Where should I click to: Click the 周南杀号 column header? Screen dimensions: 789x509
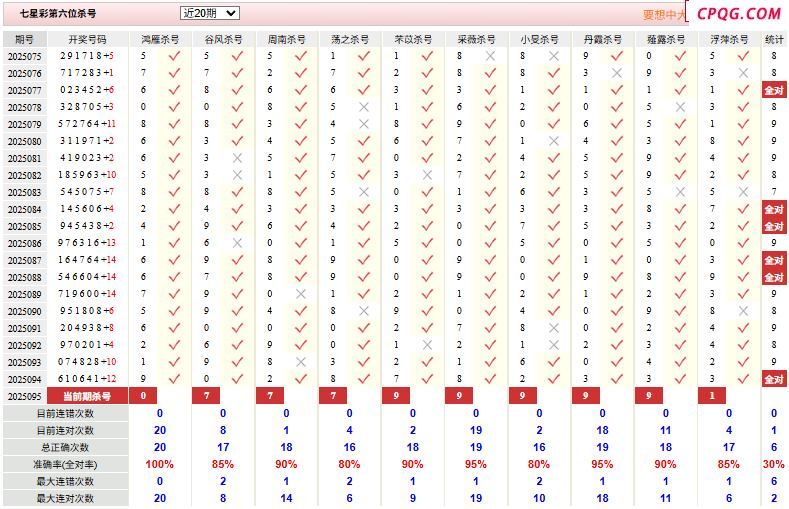point(286,39)
